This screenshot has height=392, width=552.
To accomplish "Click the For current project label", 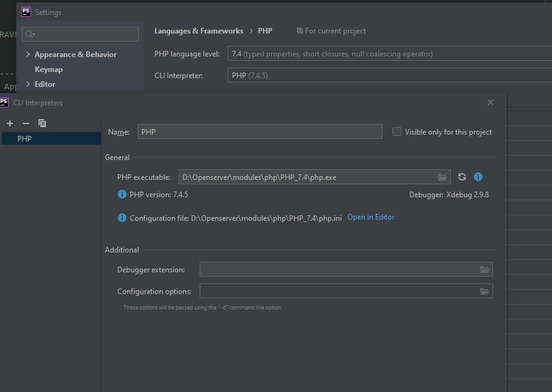I will coord(335,31).
